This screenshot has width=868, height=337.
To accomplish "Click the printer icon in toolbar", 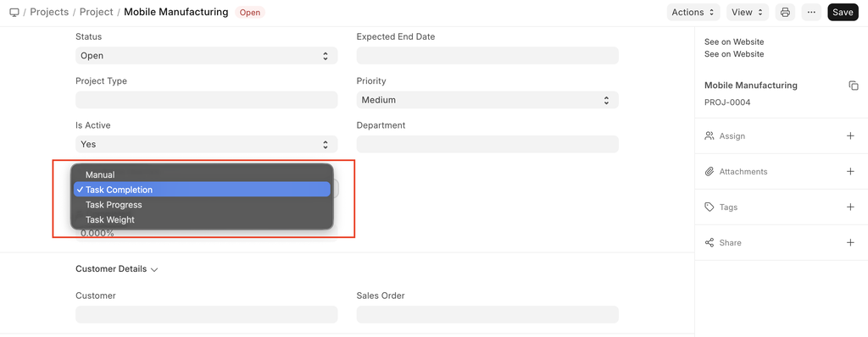I will click(x=785, y=12).
